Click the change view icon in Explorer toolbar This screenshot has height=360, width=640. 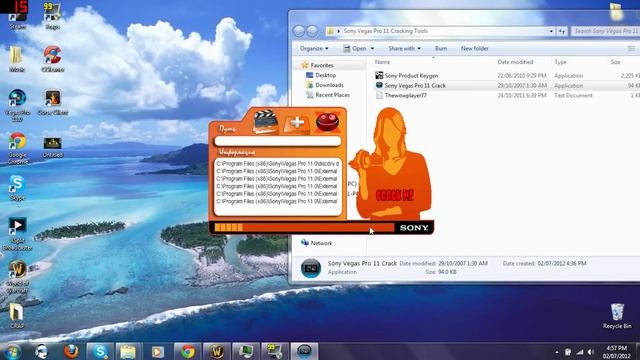click(x=631, y=49)
